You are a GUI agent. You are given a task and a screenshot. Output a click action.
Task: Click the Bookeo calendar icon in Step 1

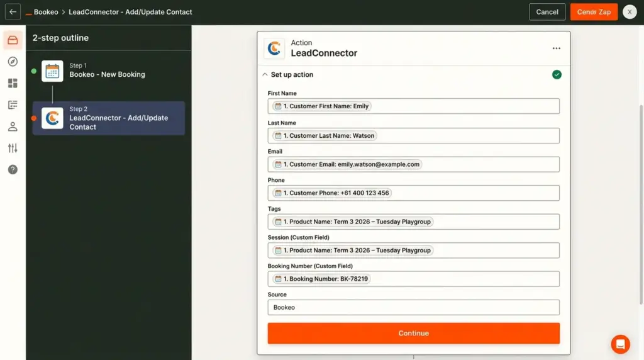(x=52, y=71)
